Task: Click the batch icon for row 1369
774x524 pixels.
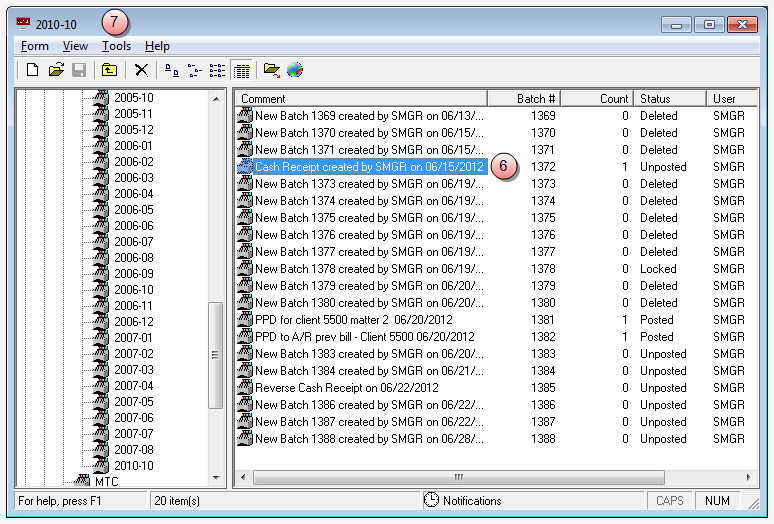Action: [245, 115]
